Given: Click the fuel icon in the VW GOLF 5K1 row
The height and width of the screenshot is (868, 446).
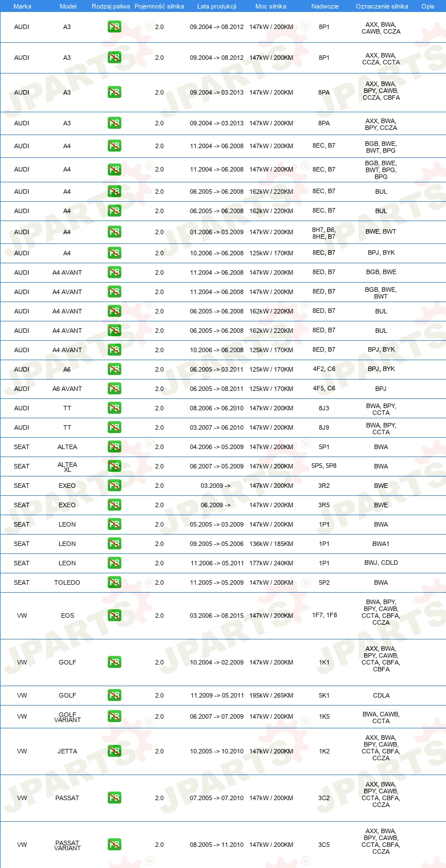Looking at the screenshot, I should (114, 695).
